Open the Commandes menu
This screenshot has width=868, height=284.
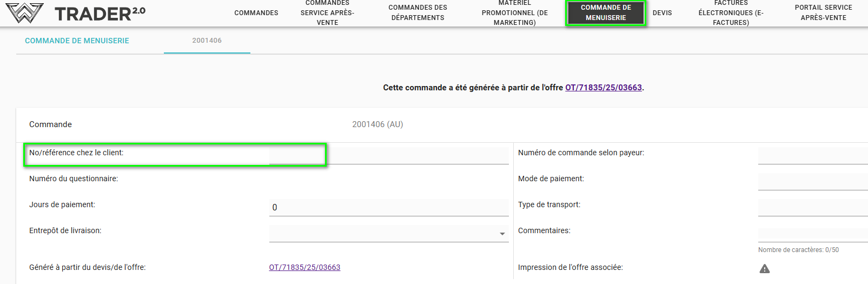point(256,13)
